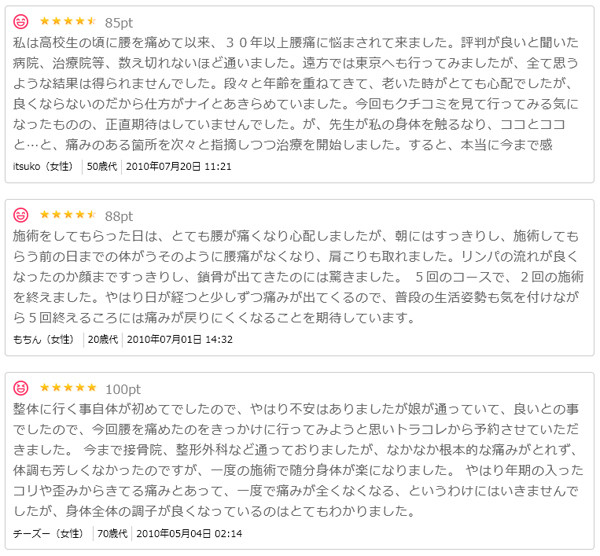The height and width of the screenshot is (556, 600).
Task: Click the smiley face icon on itsuko's review
Action: pyautogui.click(x=21, y=22)
